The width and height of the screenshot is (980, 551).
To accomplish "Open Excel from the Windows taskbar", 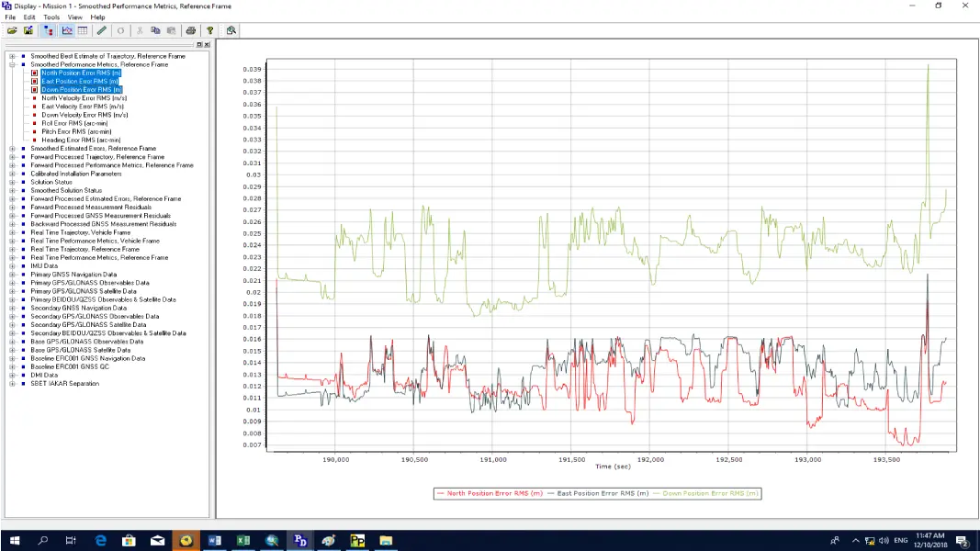I will [243, 541].
